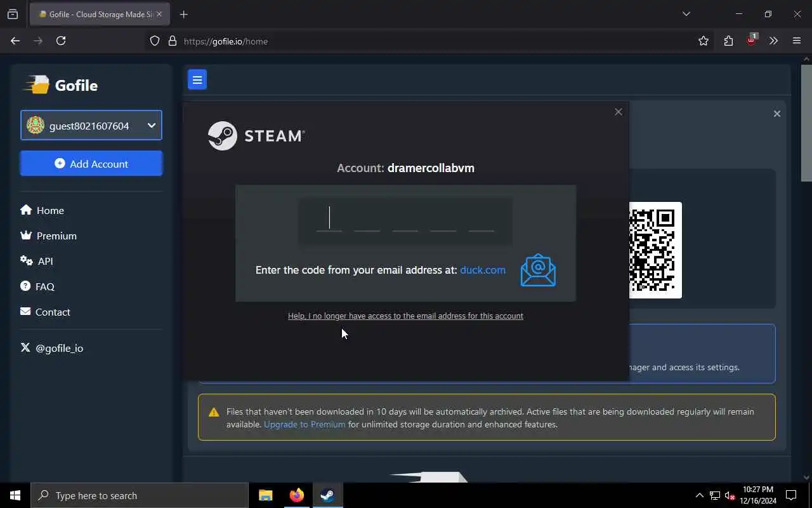Focus the second code digit field
Image resolution: width=812 pixels, height=508 pixels.
click(367, 219)
